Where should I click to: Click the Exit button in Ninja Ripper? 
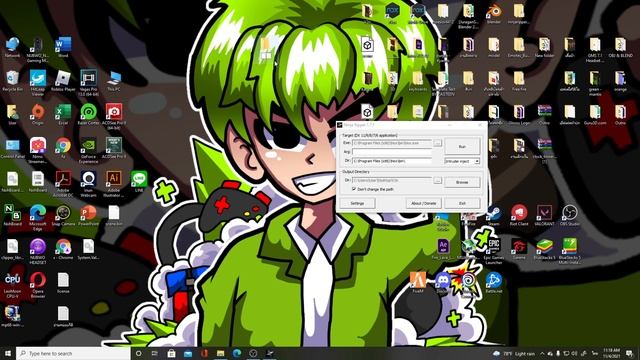tap(462, 203)
